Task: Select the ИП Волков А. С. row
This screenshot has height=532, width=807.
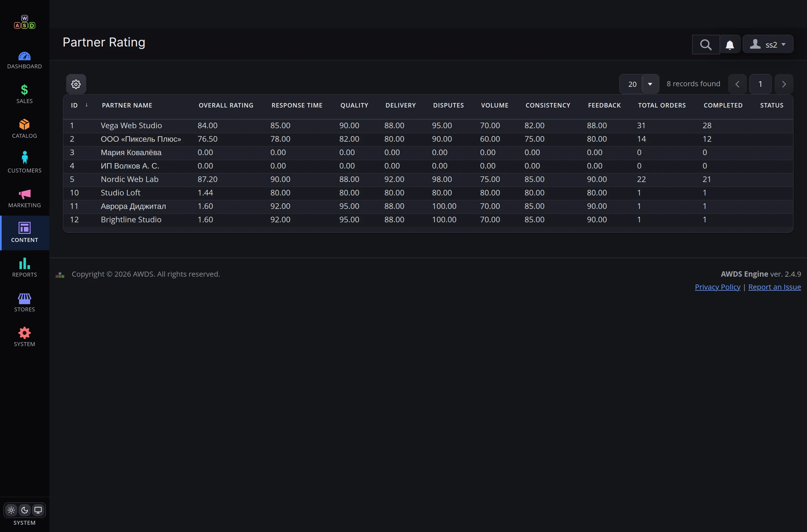Action: [x=428, y=166]
